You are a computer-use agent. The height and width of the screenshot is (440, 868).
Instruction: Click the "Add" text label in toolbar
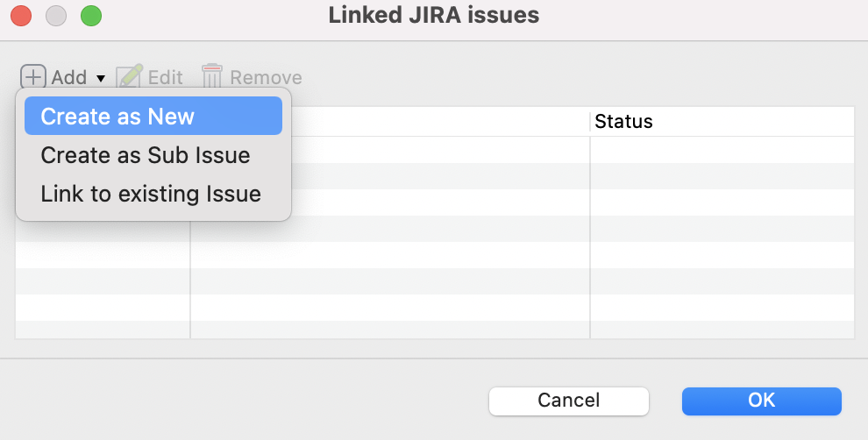(x=69, y=77)
